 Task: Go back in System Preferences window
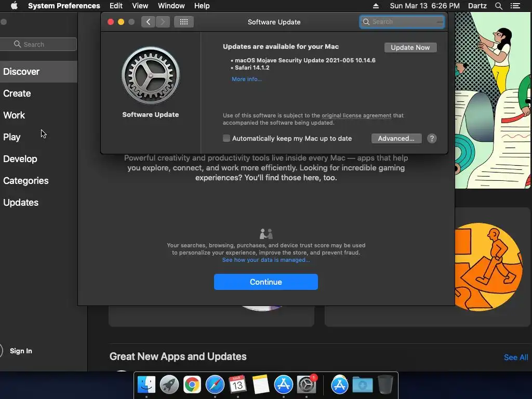coord(148,22)
